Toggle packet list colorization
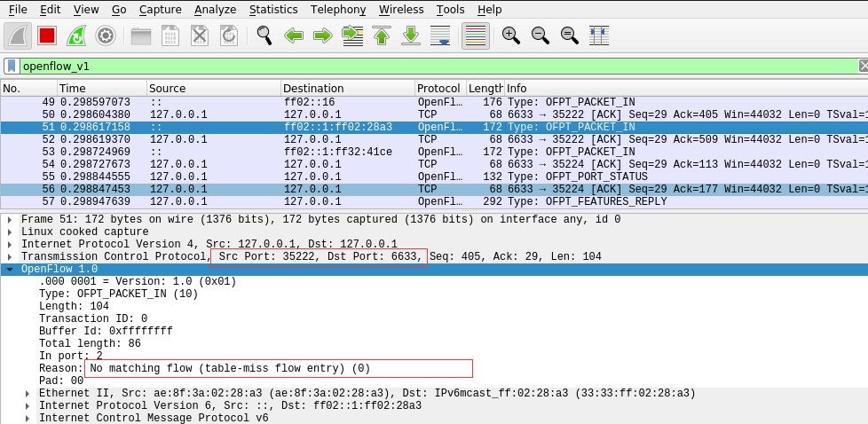The height and width of the screenshot is (424, 868). coord(476,36)
